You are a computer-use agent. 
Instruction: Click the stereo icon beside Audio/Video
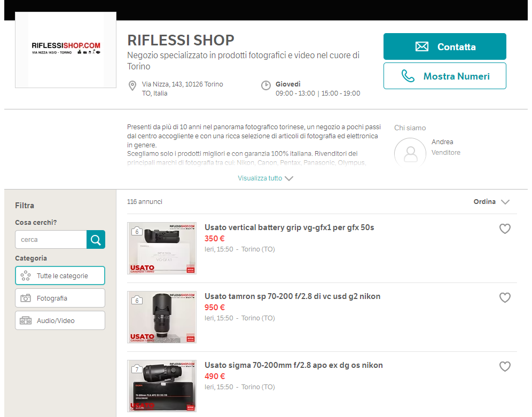(x=26, y=321)
